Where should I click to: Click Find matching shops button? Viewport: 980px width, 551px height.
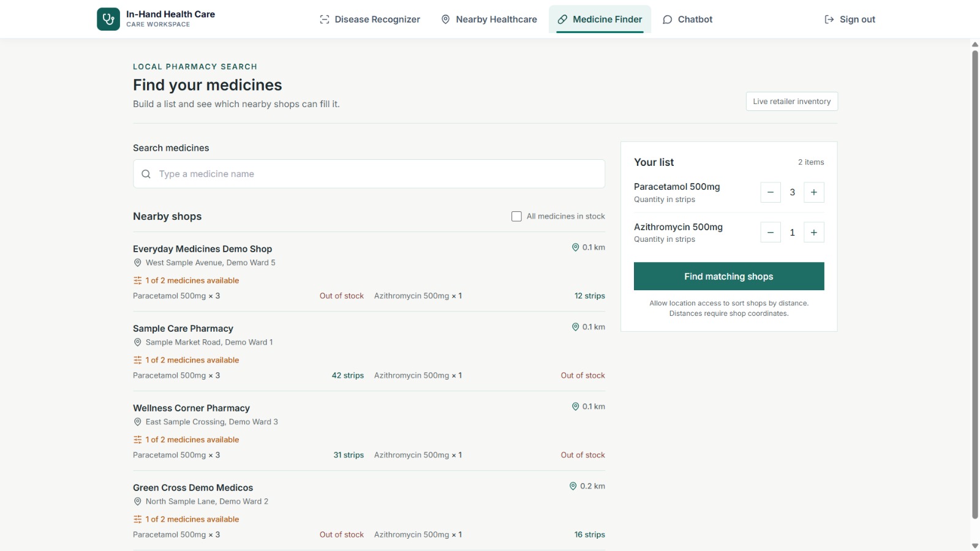[729, 277]
